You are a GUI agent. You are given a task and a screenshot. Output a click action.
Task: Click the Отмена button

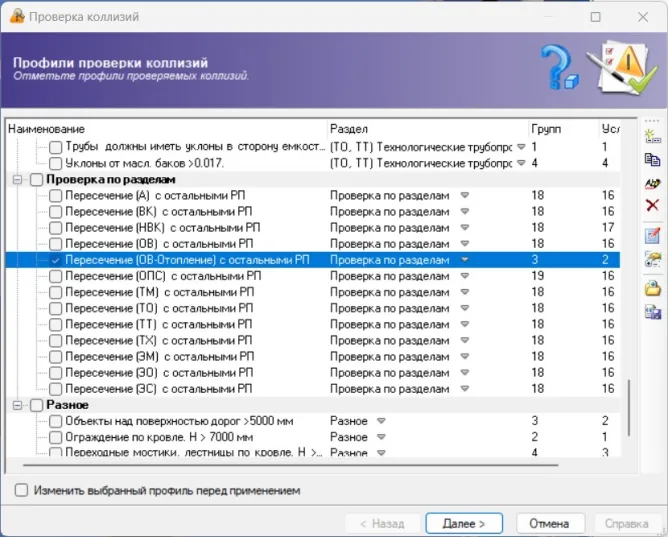(x=549, y=523)
